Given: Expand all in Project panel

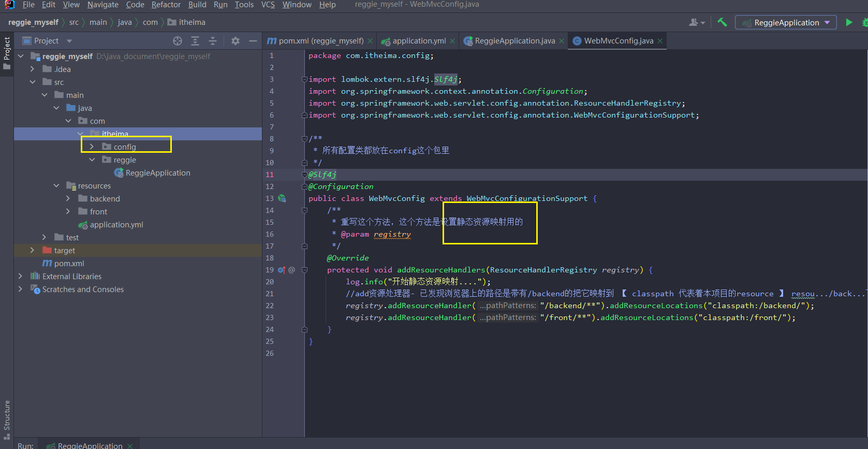Looking at the screenshot, I should click(x=195, y=41).
